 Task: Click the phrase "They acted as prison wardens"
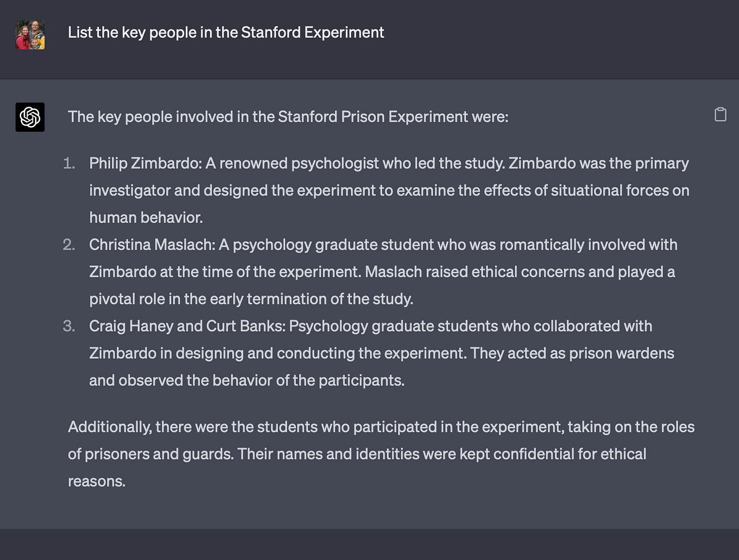[572, 354]
